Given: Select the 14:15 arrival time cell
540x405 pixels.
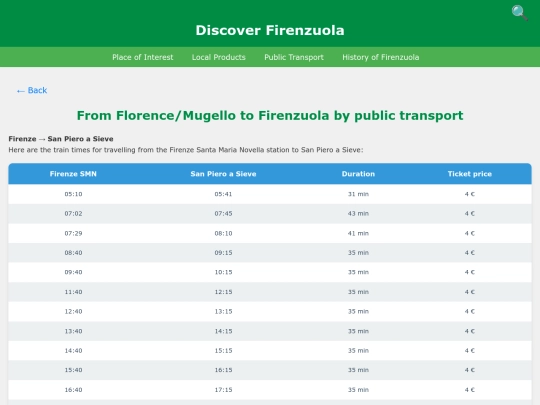Looking at the screenshot, I should tap(223, 331).
